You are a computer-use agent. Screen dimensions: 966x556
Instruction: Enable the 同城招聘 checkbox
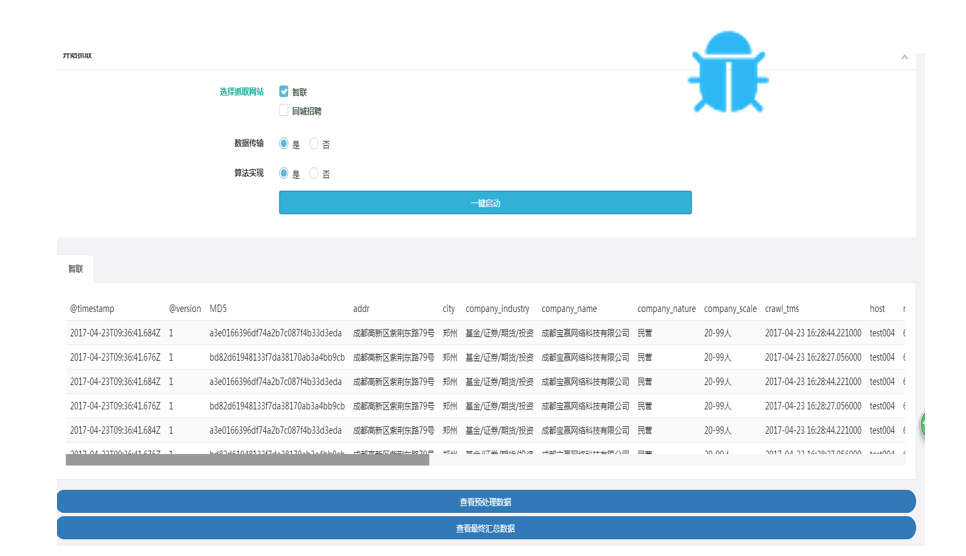284,111
